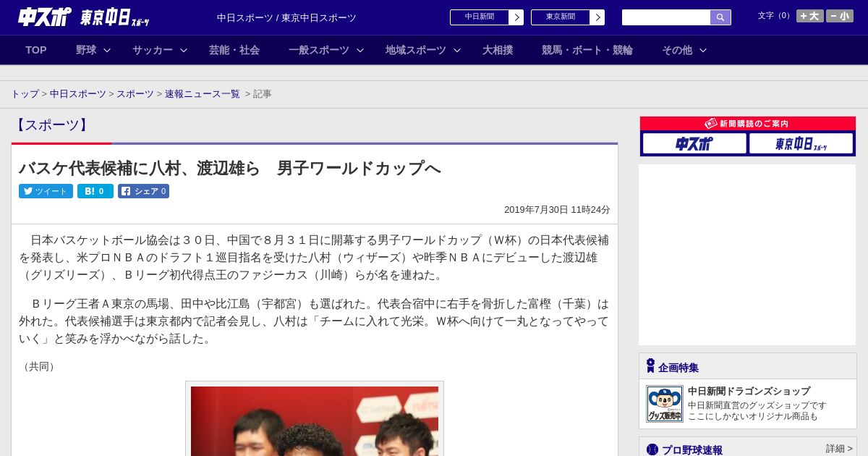Go to TOP in navigation bar
This screenshot has height=456, width=868.
coord(36,50)
